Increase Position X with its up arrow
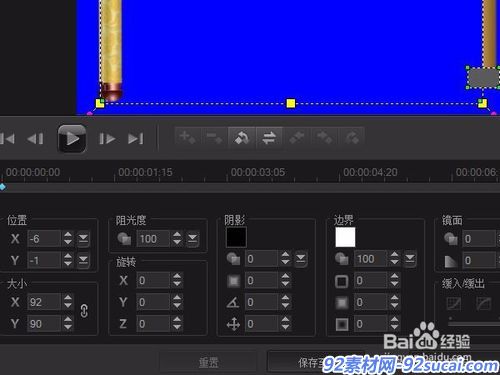The height and width of the screenshot is (375, 500). 68,235
